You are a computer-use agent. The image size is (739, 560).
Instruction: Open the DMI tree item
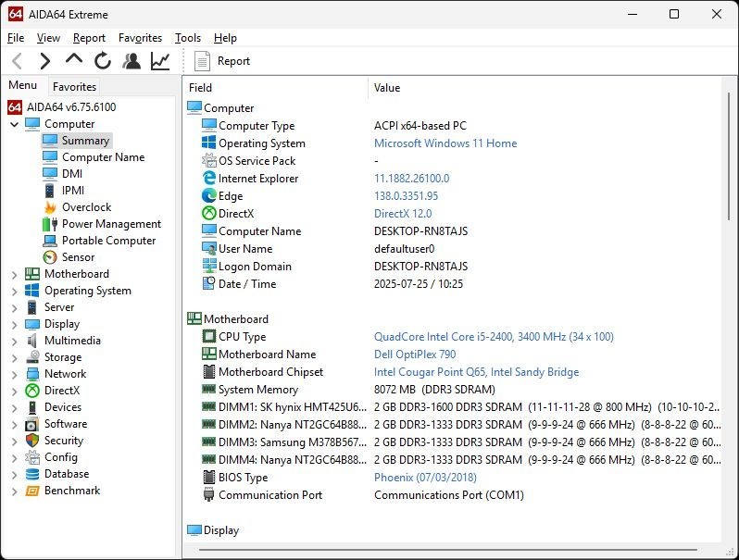coord(72,174)
